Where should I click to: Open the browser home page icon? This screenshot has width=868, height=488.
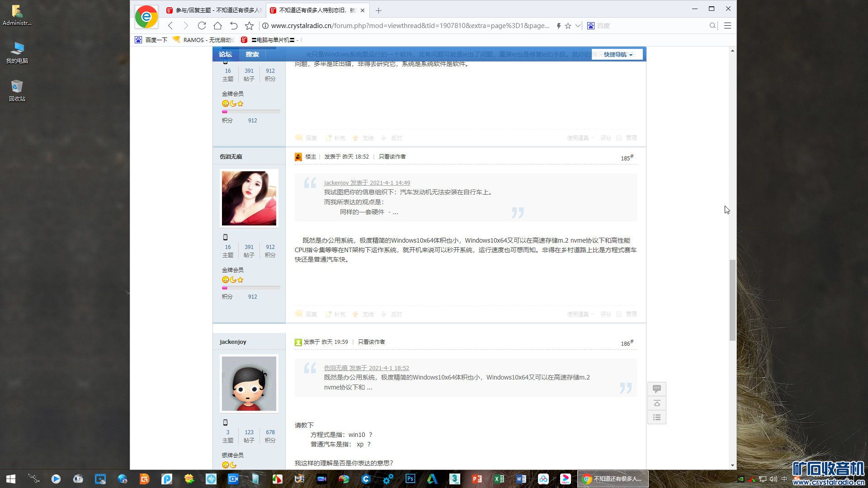click(217, 26)
